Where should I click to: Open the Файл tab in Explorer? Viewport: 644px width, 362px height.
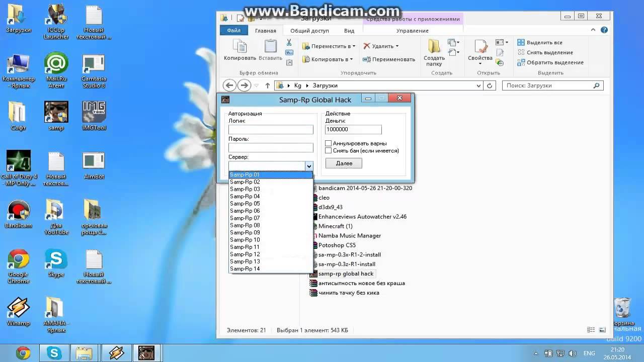tap(233, 31)
